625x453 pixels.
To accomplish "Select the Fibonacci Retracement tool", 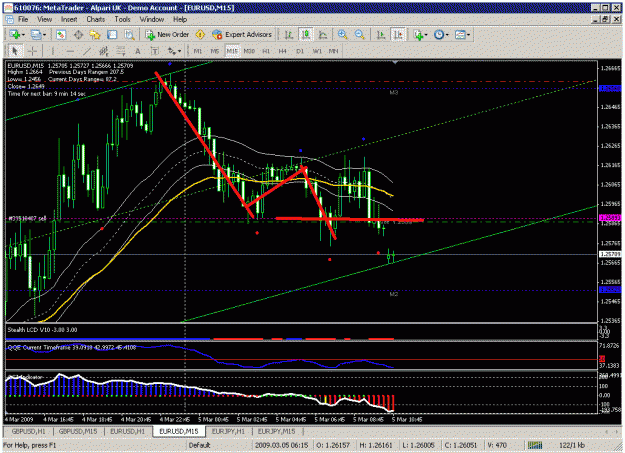I will (x=120, y=51).
